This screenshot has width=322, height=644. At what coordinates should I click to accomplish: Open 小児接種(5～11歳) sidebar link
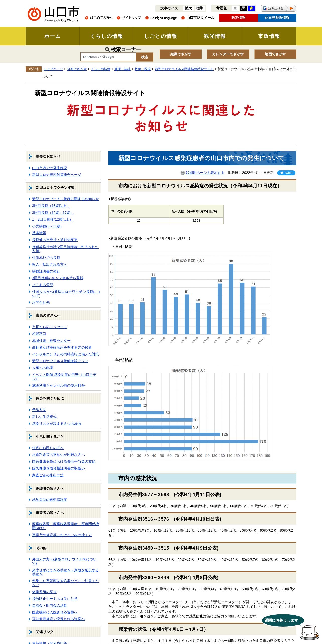click(47, 226)
